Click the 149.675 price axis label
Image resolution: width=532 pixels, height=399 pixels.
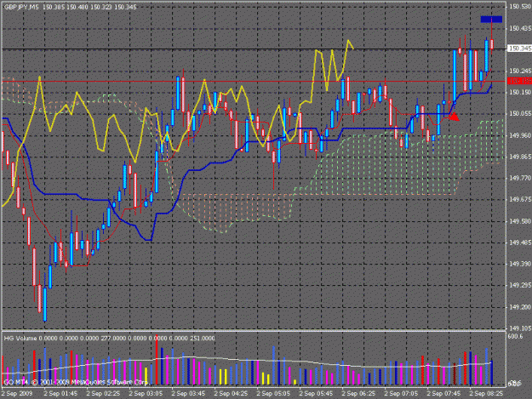[520, 199]
